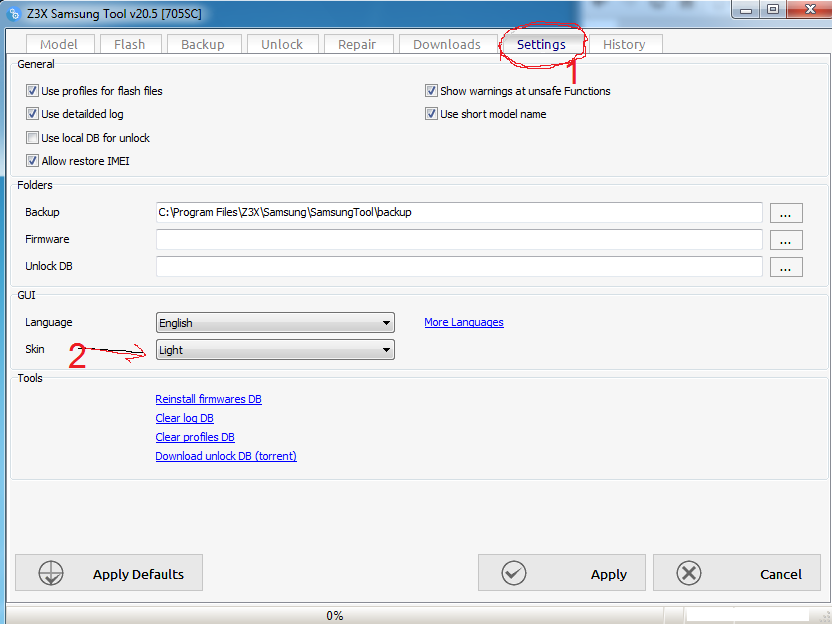Click the Cancel button
The image size is (832, 624).
[736, 573]
